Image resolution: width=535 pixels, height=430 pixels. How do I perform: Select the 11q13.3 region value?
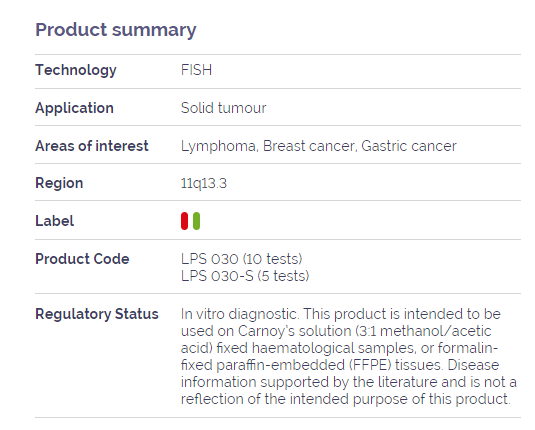(204, 184)
